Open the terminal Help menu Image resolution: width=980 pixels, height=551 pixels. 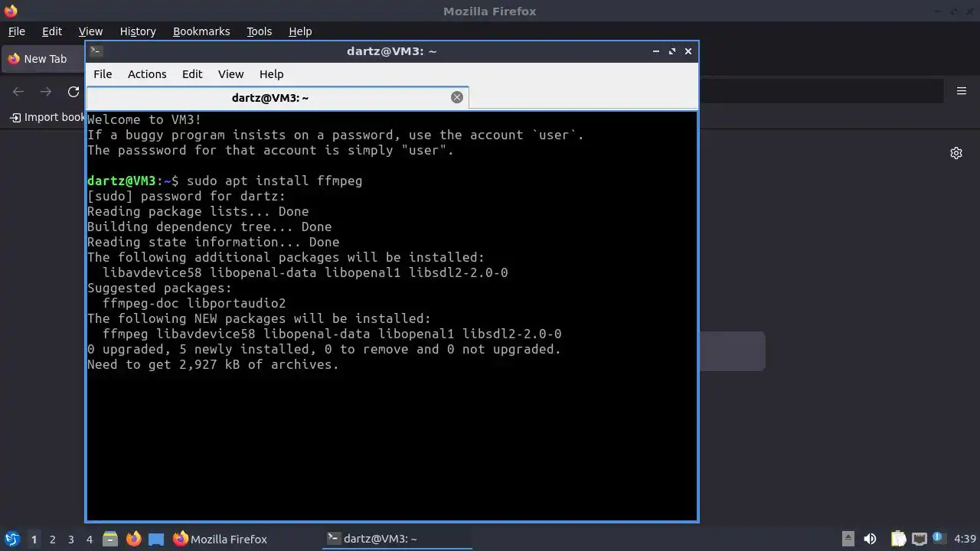pyautogui.click(x=271, y=74)
